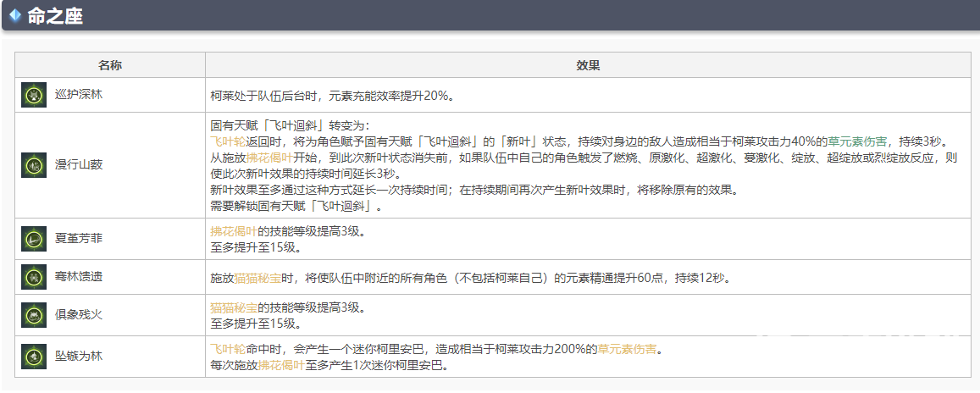Click the 巡护深林 constellation icon
This screenshot has width=980, height=393.
(x=33, y=95)
